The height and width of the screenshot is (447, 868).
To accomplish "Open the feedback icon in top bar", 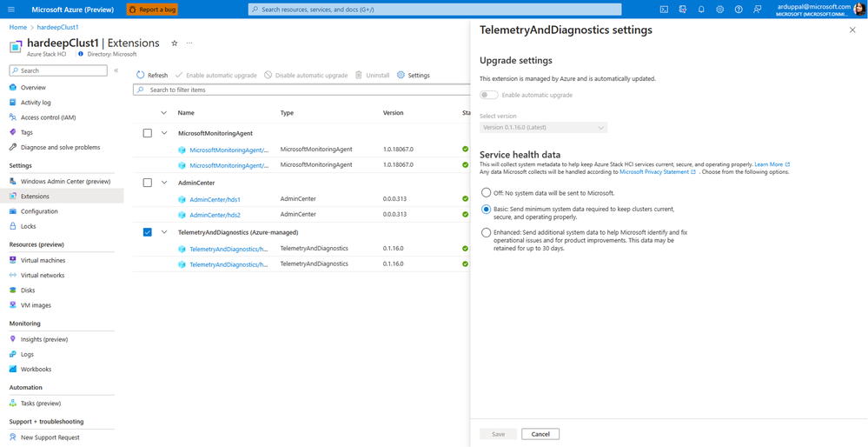I will [x=758, y=10].
